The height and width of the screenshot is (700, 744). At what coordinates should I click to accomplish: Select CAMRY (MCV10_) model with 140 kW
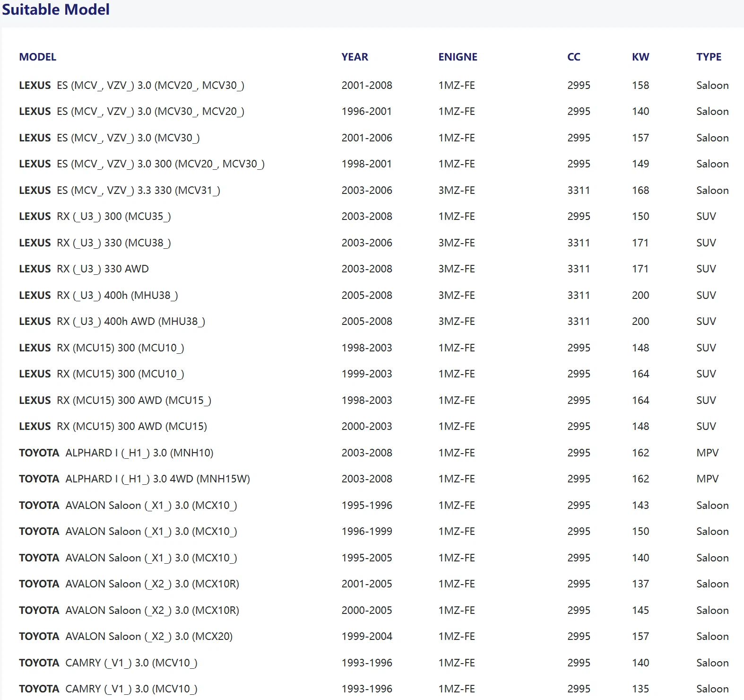pos(108,663)
